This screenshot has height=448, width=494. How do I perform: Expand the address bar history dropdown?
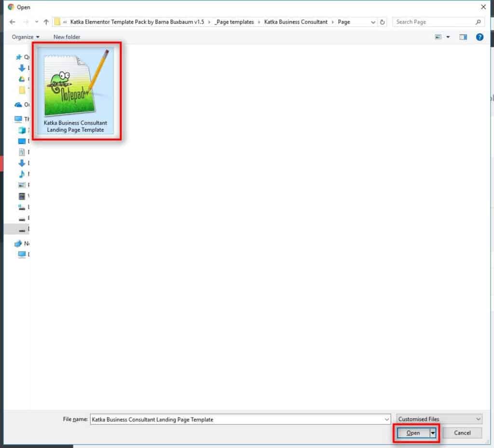[x=373, y=22]
